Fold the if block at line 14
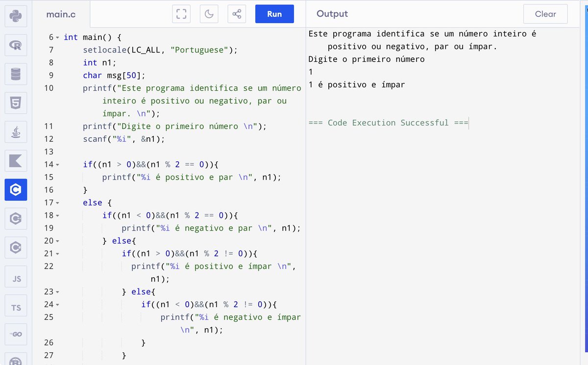Image resolution: width=588 pixels, height=365 pixels. tap(58, 164)
